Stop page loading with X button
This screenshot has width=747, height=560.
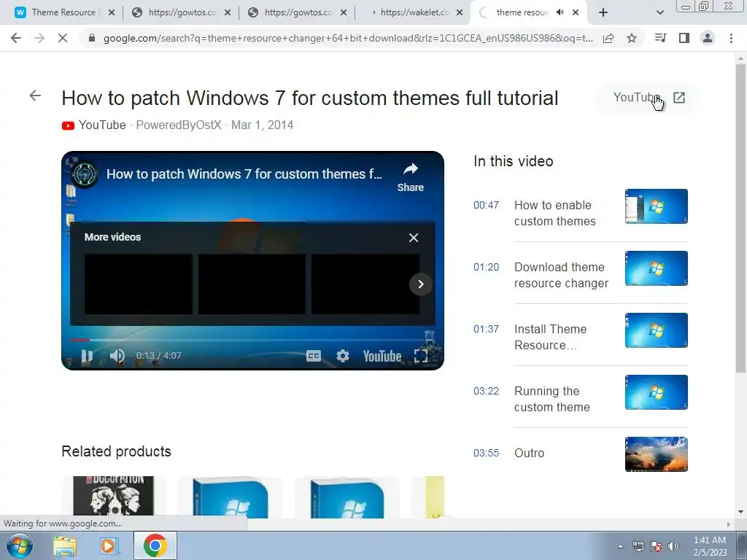63,38
